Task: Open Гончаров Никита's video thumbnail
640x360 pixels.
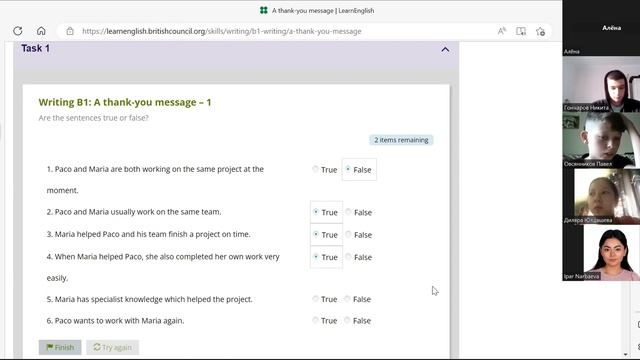Action: [601, 84]
